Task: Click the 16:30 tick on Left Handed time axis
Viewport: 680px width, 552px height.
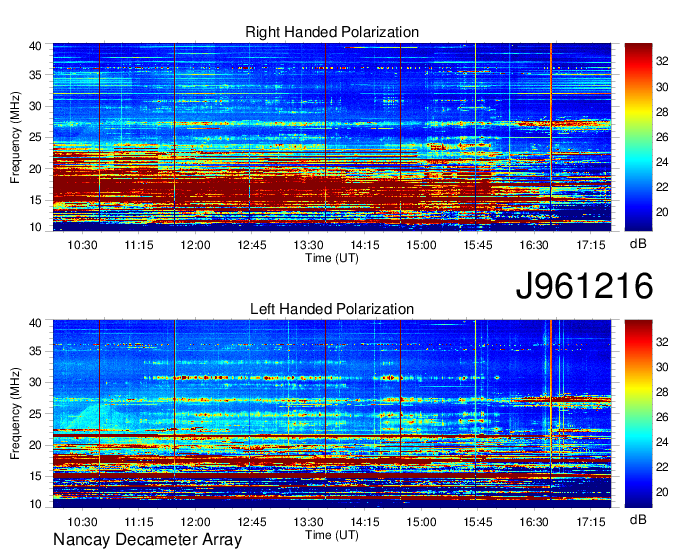Action: click(534, 522)
